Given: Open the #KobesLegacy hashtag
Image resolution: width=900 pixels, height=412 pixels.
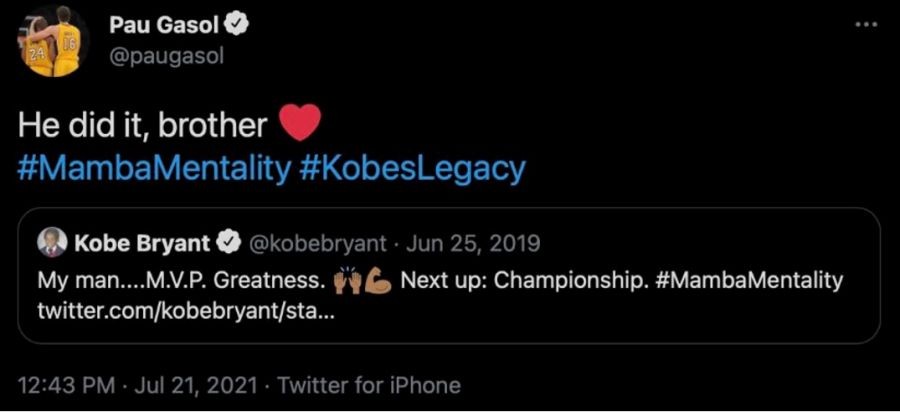Looking at the screenshot, I should pyautogui.click(x=412, y=168).
